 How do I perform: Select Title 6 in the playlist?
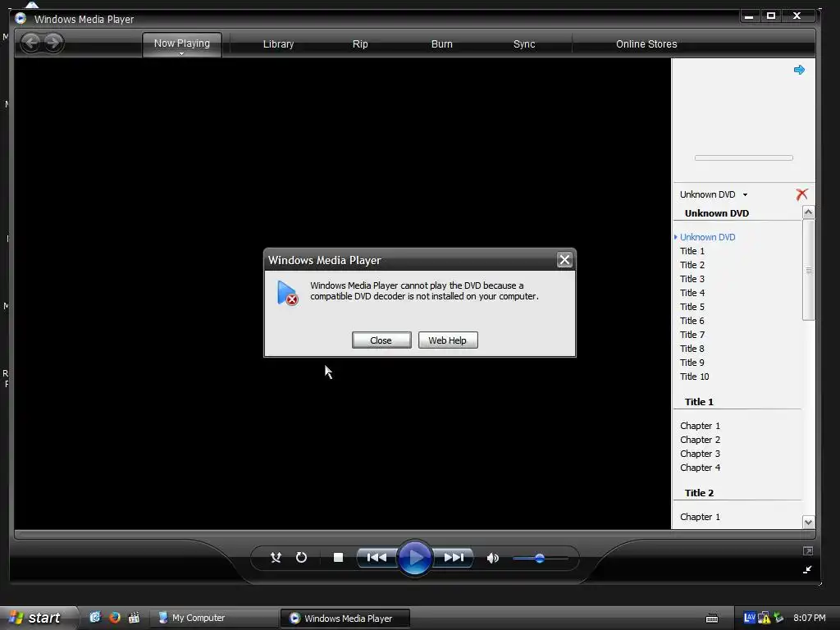pos(692,321)
